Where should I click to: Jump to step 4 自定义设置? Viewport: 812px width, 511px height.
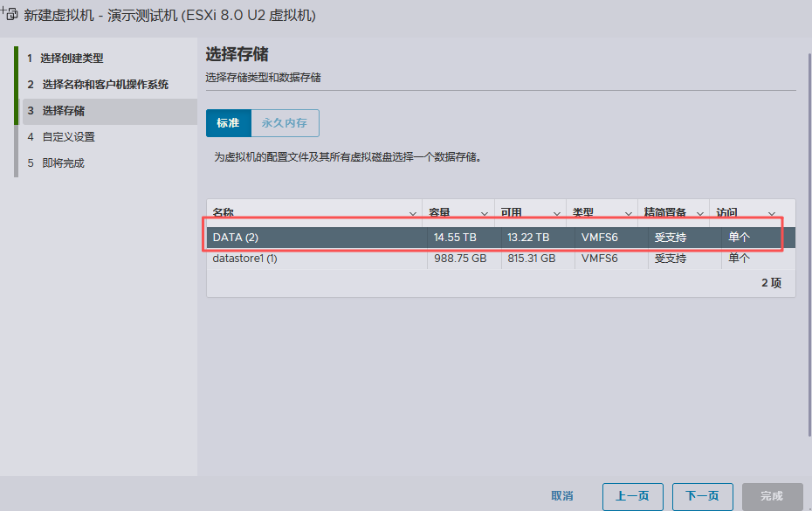coord(61,136)
